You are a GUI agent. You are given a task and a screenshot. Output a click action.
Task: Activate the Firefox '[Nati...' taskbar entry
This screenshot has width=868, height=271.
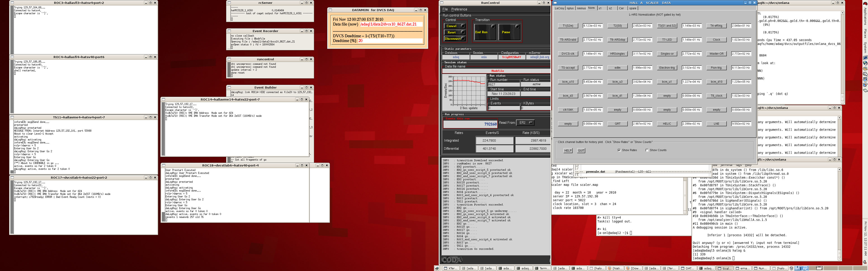615,268
